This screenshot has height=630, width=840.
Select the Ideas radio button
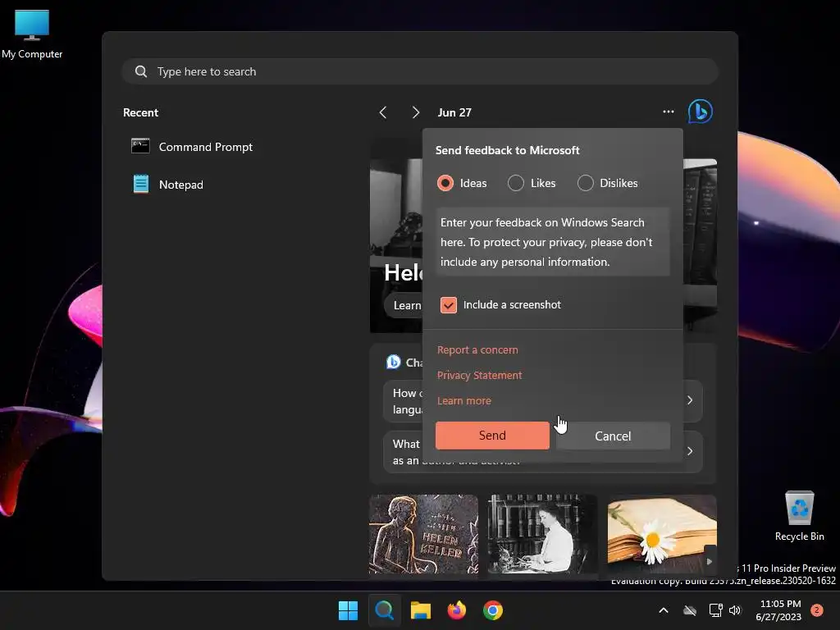click(x=445, y=183)
